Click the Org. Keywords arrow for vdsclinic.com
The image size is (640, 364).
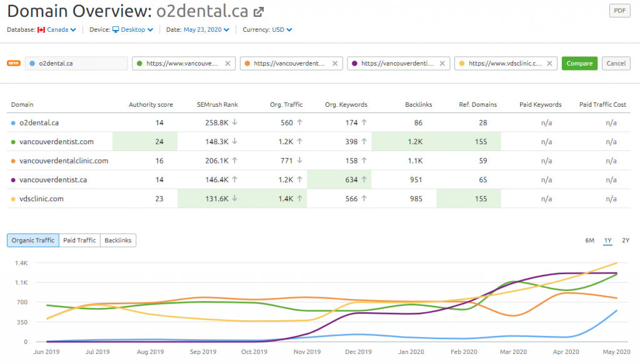(x=364, y=199)
